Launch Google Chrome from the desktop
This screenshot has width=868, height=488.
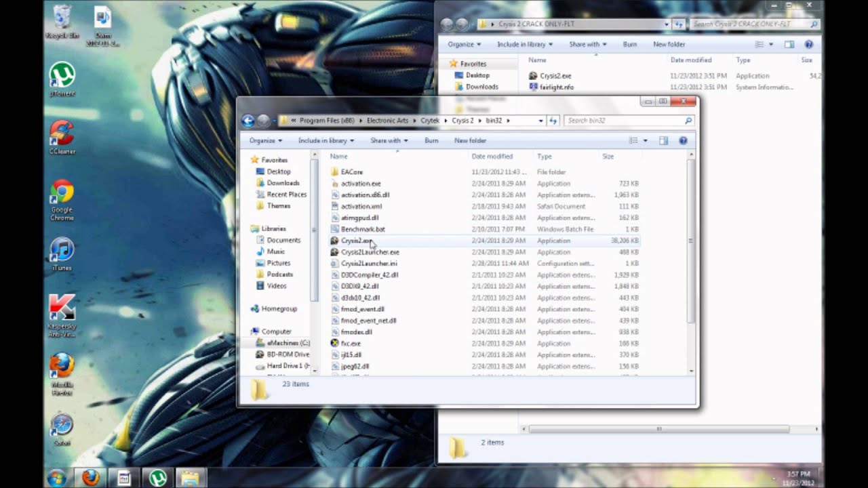[x=62, y=199]
